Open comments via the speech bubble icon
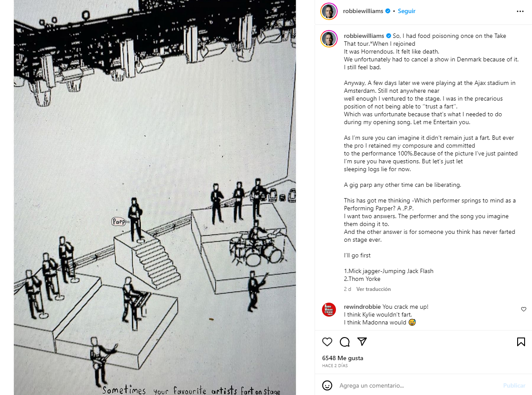The image size is (532, 395). pyautogui.click(x=345, y=342)
